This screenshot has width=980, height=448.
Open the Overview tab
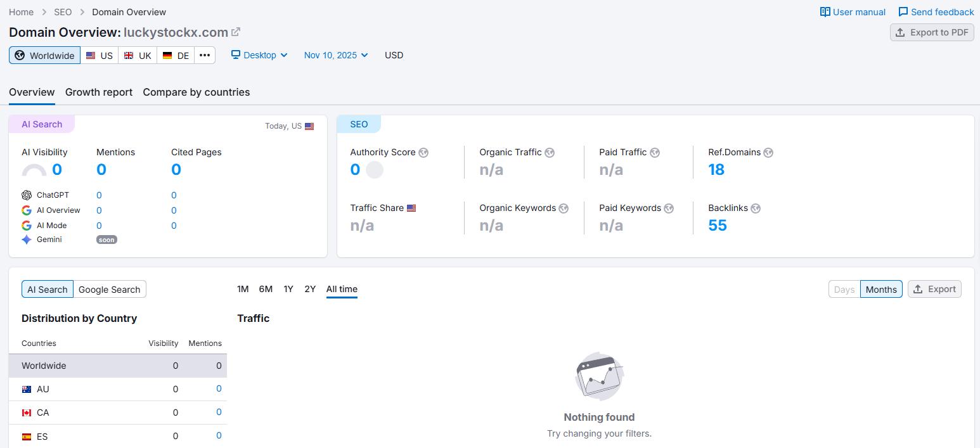[32, 93]
